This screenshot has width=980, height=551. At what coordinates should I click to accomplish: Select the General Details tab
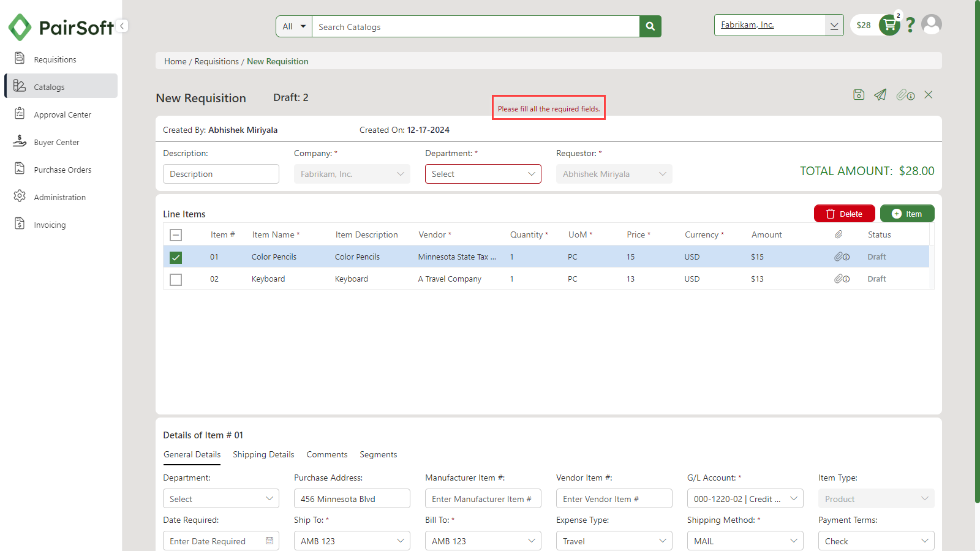click(192, 454)
